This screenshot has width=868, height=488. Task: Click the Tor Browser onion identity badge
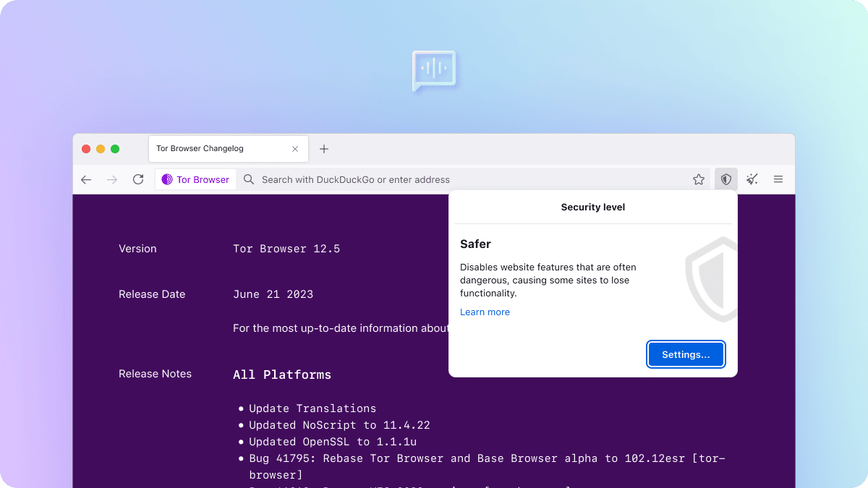point(195,180)
